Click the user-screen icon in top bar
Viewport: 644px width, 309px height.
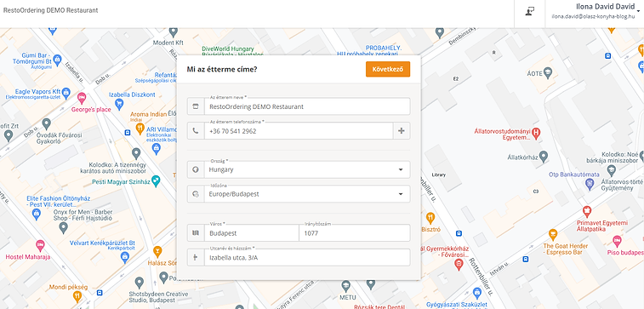pos(530,12)
